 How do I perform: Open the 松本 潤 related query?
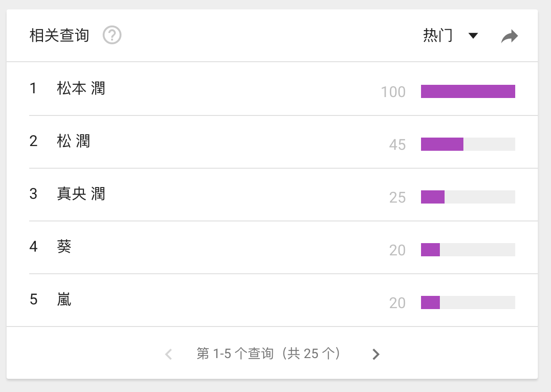coord(81,89)
